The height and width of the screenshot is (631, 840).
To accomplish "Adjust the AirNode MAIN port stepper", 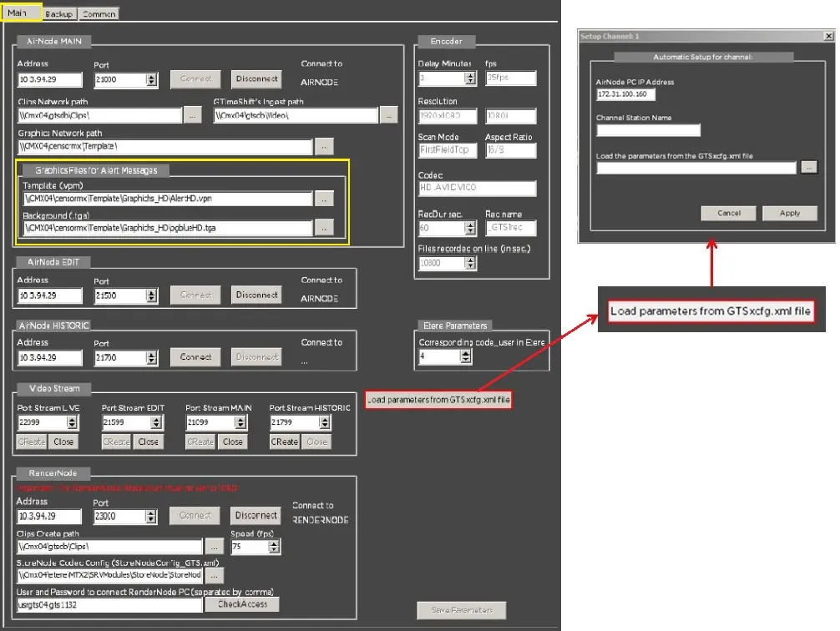I will coord(152,80).
